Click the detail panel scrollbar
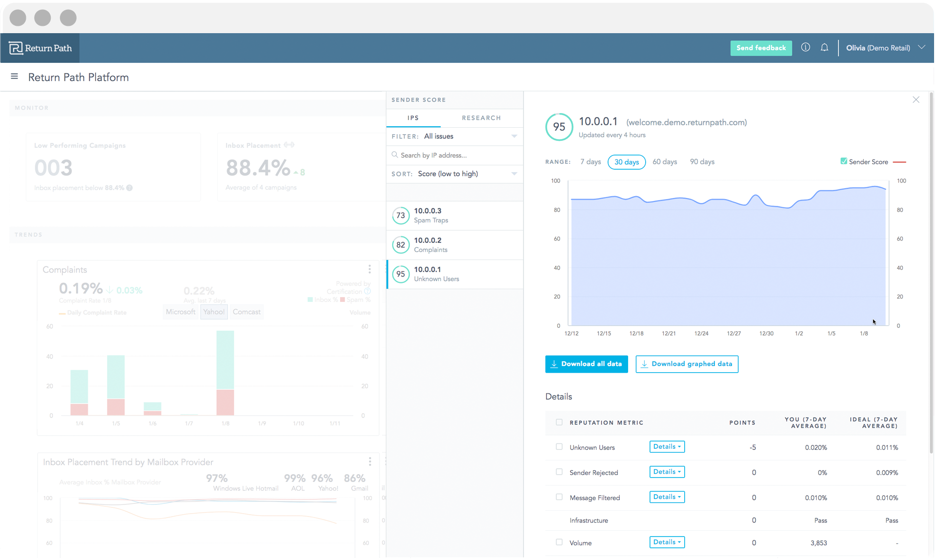The width and height of the screenshot is (937, 560). pos(931,273)
